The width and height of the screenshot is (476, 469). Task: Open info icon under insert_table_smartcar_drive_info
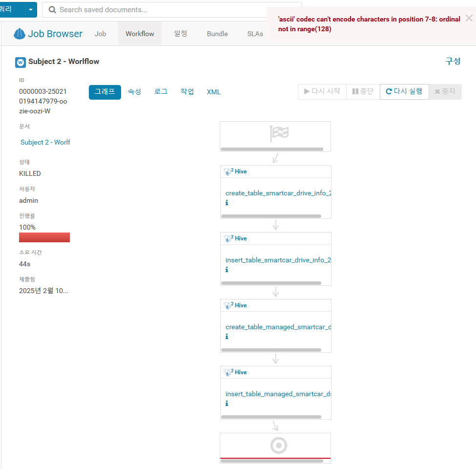[x=227, y=270]
